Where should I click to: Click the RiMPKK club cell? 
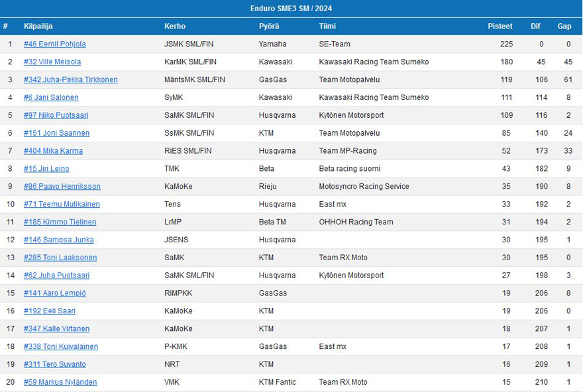[x=178, y=293]
